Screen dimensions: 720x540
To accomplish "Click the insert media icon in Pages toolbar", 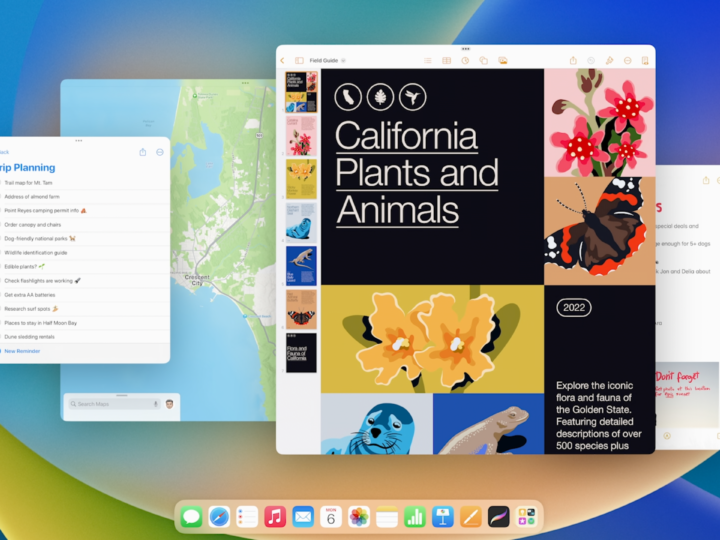I will click(x=502, y=61).
